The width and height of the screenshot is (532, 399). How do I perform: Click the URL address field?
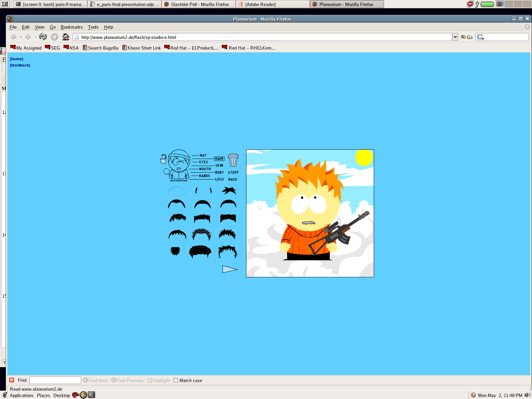263,37
